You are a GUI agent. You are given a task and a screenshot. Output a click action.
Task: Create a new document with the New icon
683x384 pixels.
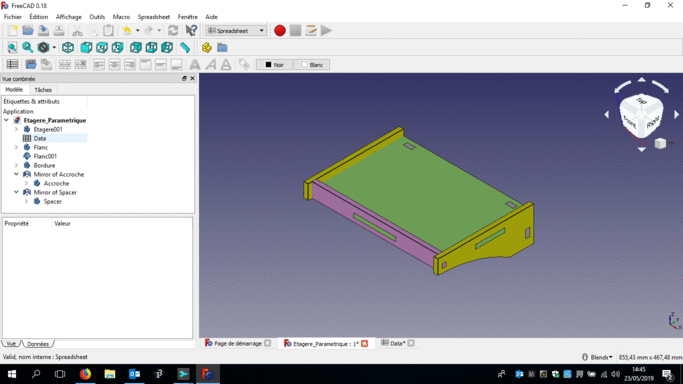click(x=12, y=30)
